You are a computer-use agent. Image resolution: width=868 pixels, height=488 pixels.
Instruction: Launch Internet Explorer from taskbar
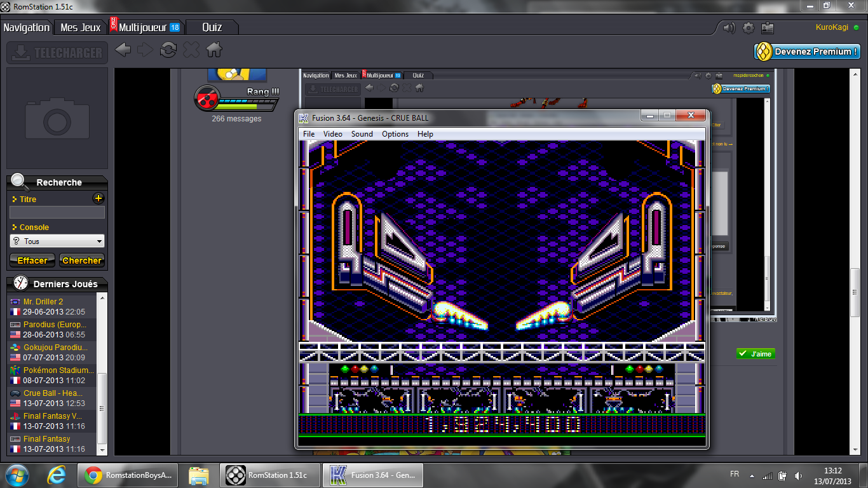57,475
